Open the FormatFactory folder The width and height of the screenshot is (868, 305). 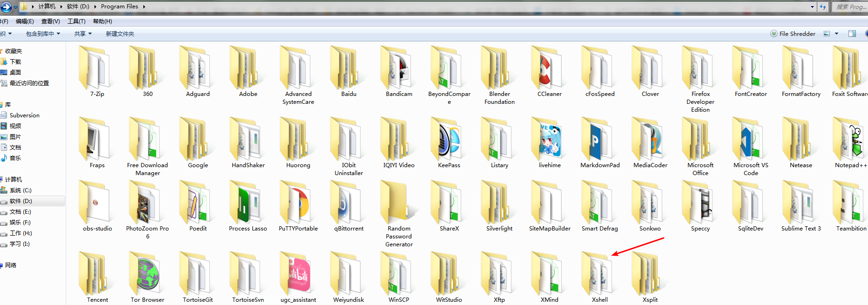tap(801, 71)
